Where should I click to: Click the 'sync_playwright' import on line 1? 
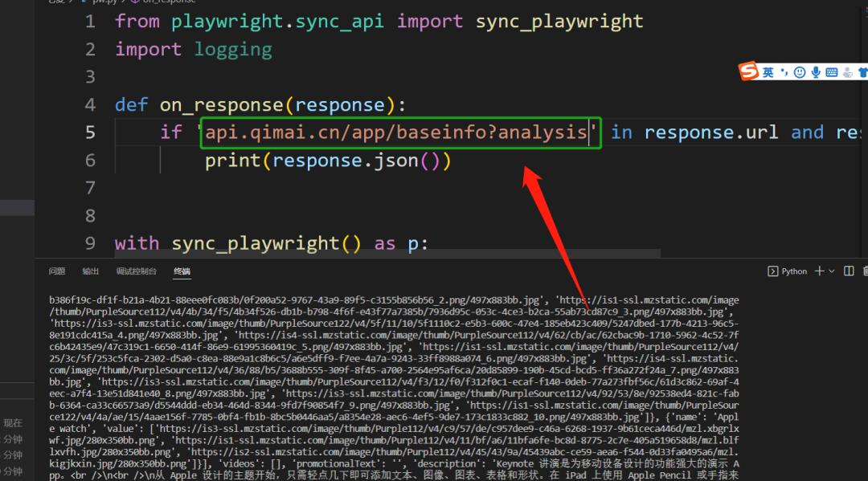(x=559, y=22)
